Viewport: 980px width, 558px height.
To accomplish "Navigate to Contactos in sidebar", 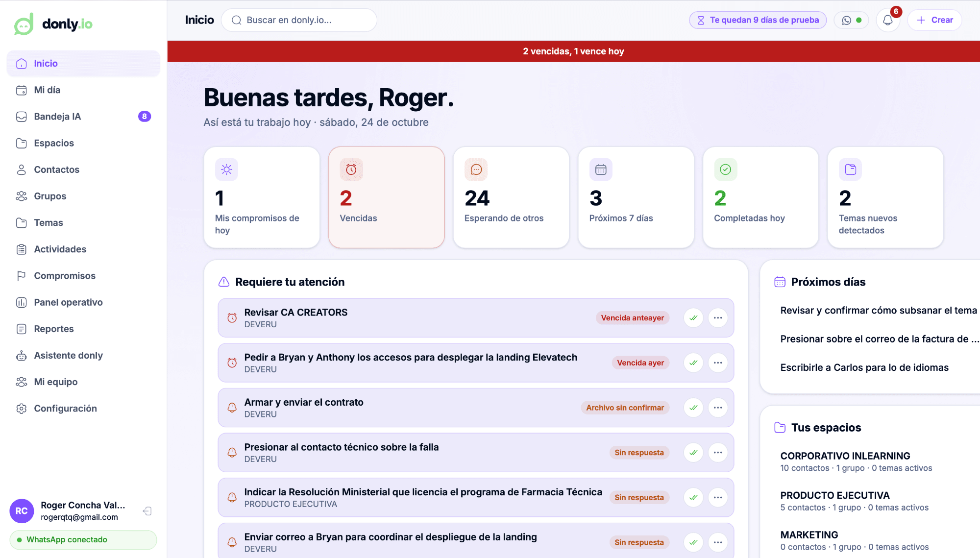I will click(x=83, y=170).
